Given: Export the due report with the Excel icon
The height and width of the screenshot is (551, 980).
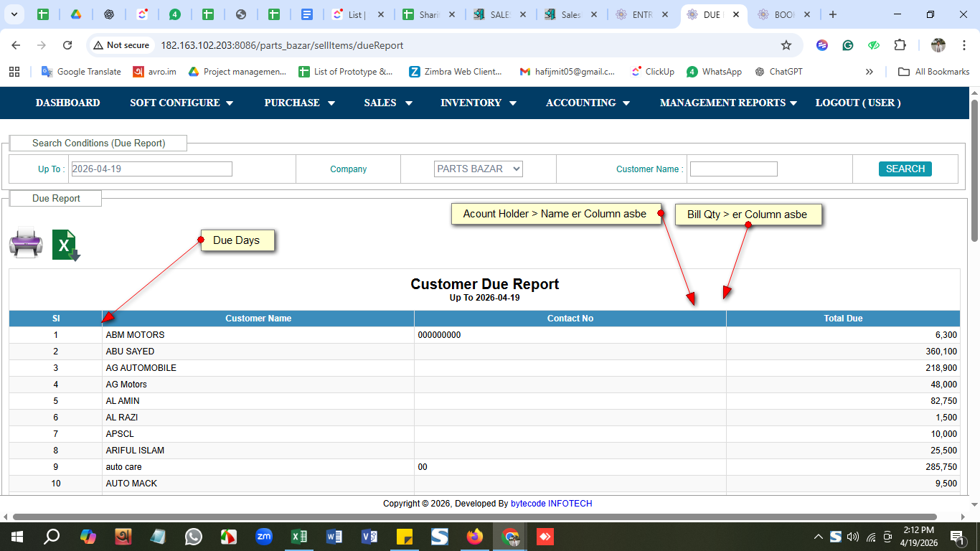Looking at the screenshot, I should pyautogui.click(x=66, y=245).
